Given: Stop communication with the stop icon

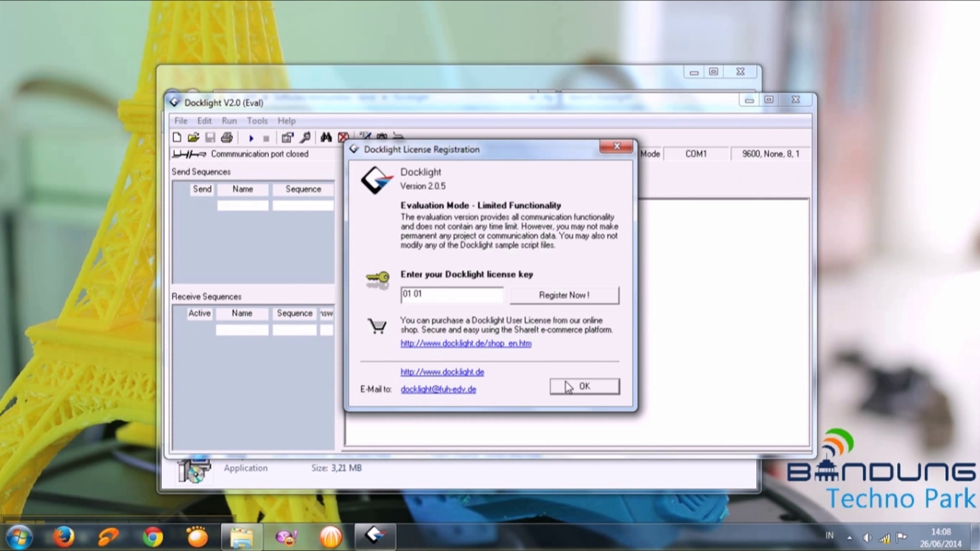Looking at the screenshot, I should (266, 139).
